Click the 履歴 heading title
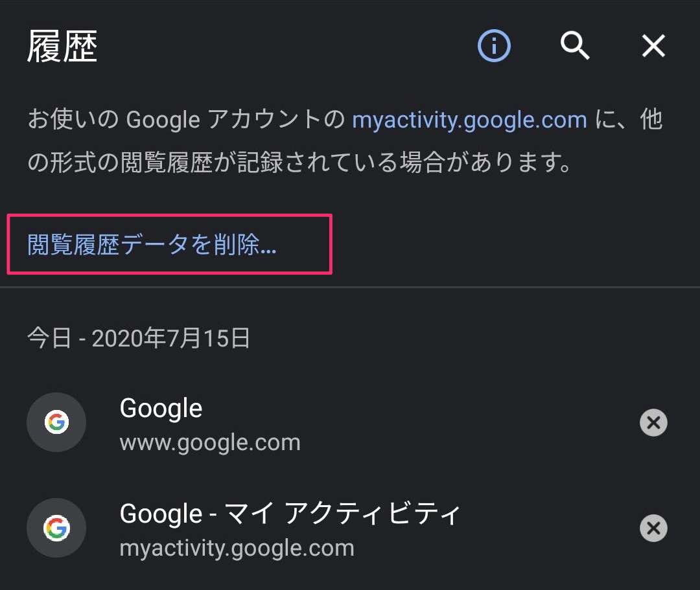 (x=62, y=47)
